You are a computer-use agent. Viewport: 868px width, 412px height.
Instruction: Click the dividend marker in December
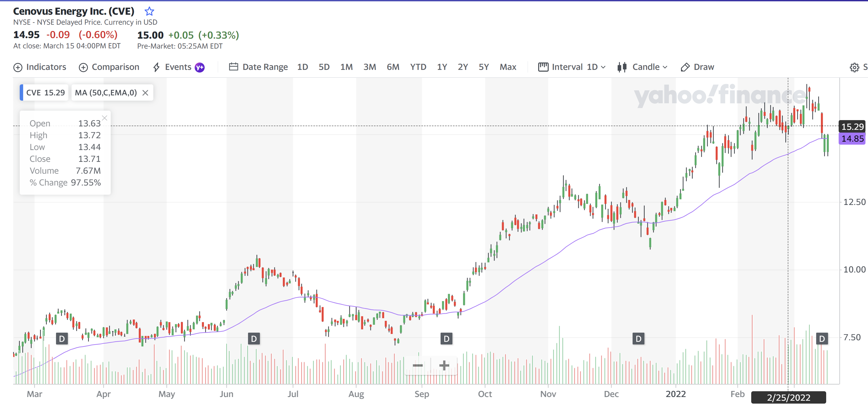pos(639,339)
